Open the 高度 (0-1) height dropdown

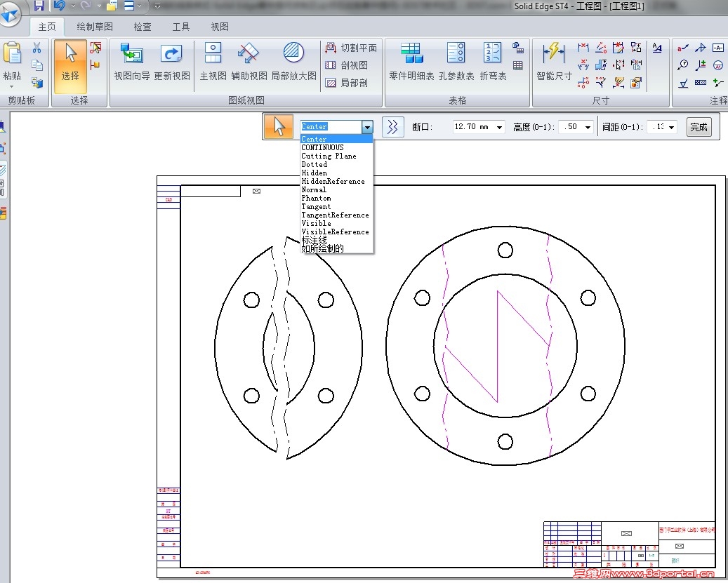[x=588, y=128]
